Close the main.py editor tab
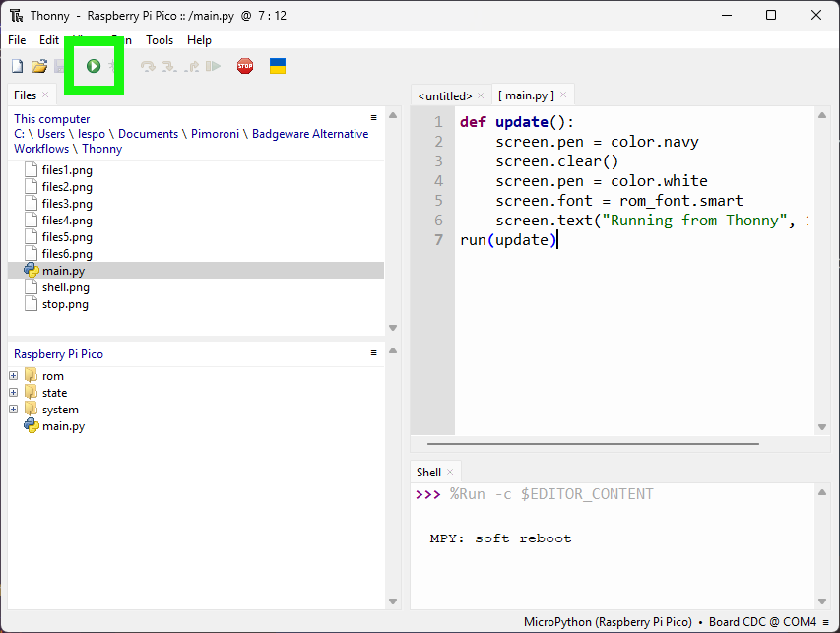This screenshot has height=633, width=840. 563,95
